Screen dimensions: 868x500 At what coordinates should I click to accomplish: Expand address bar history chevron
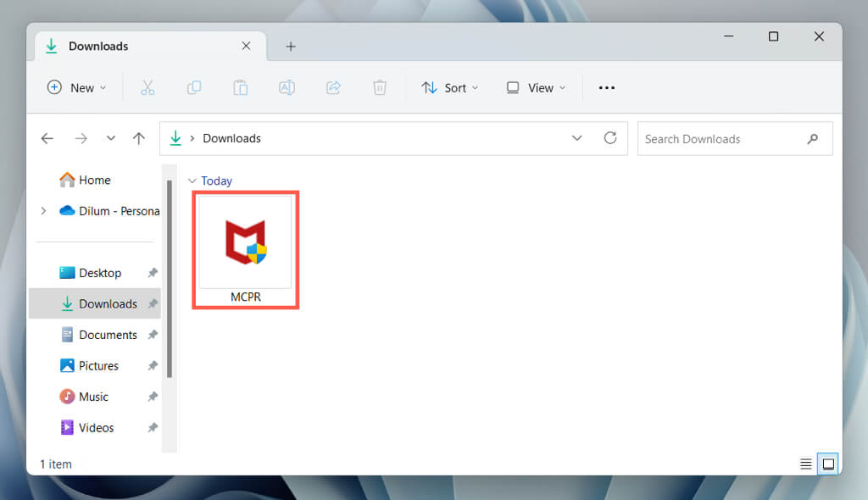coord(576,138)
